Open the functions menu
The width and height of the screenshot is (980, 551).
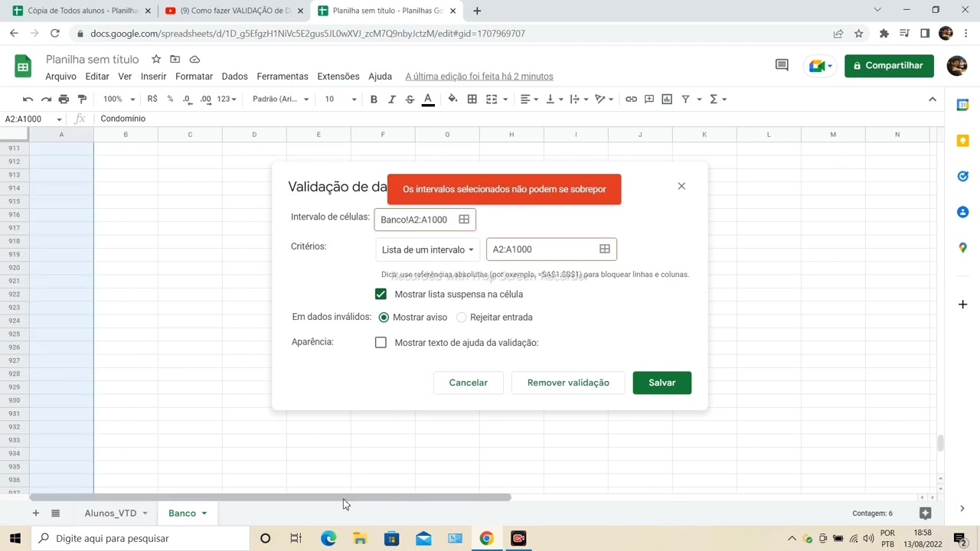click(717, 99)
